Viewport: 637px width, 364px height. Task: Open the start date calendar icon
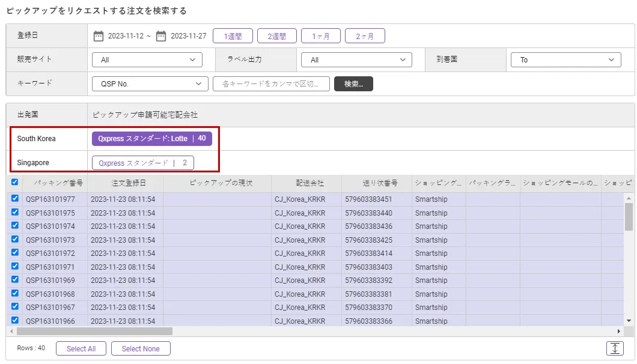[x=99, y=36]
